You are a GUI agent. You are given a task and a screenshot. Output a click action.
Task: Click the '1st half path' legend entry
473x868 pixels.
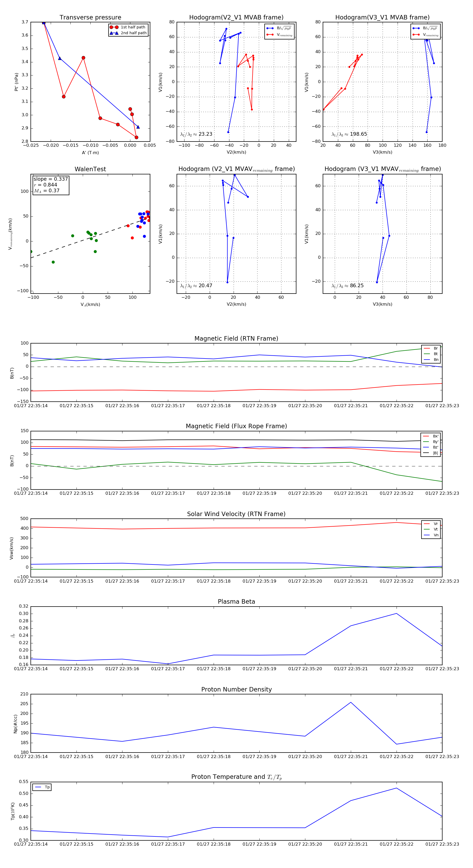(x=128, y=27)
